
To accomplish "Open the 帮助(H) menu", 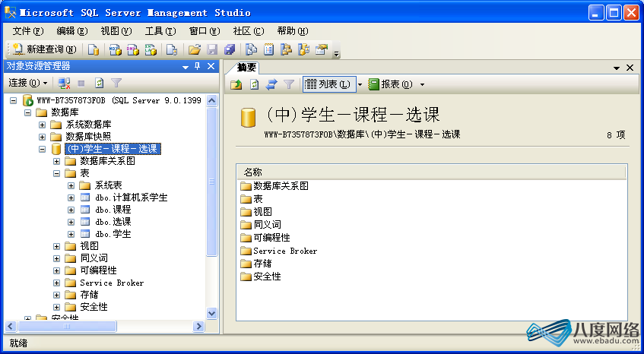I will 293,31.
